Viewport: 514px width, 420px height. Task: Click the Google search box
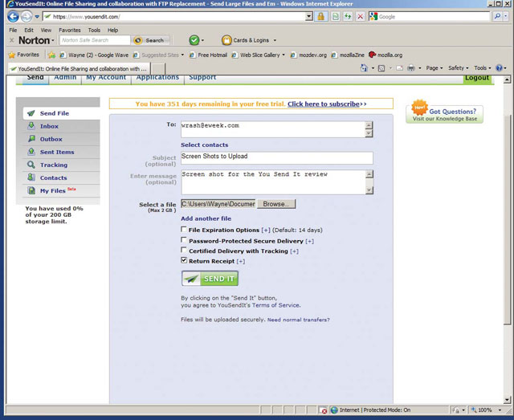point(429,16)
